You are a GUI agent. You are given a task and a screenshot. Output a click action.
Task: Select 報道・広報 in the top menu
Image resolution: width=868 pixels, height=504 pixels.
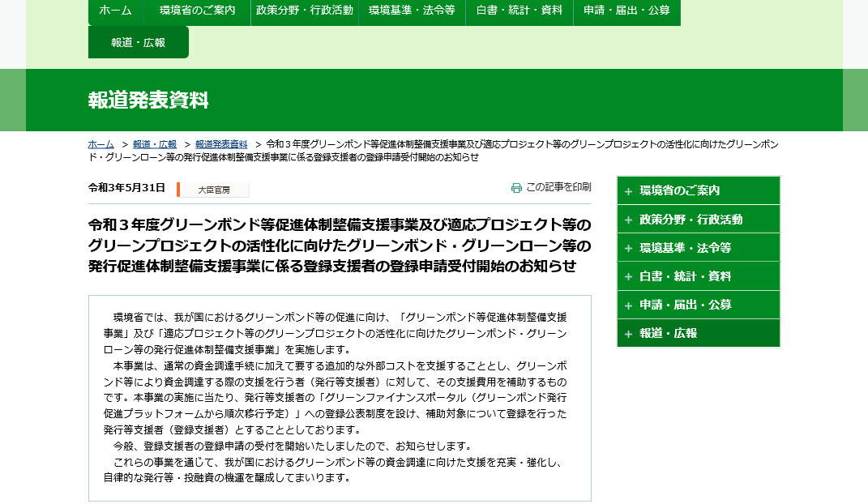tap(138, 42)
